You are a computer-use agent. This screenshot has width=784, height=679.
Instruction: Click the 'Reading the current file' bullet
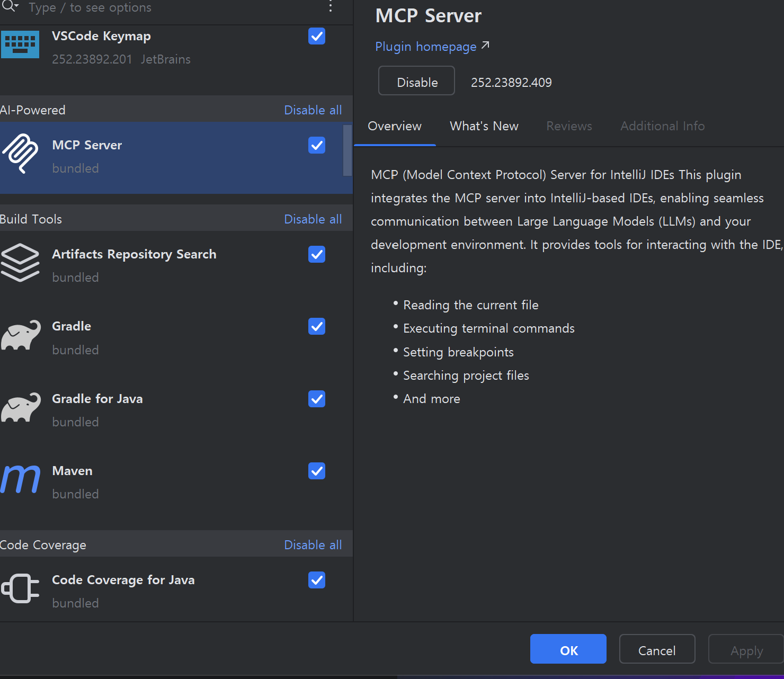click(x=470, y=305)
